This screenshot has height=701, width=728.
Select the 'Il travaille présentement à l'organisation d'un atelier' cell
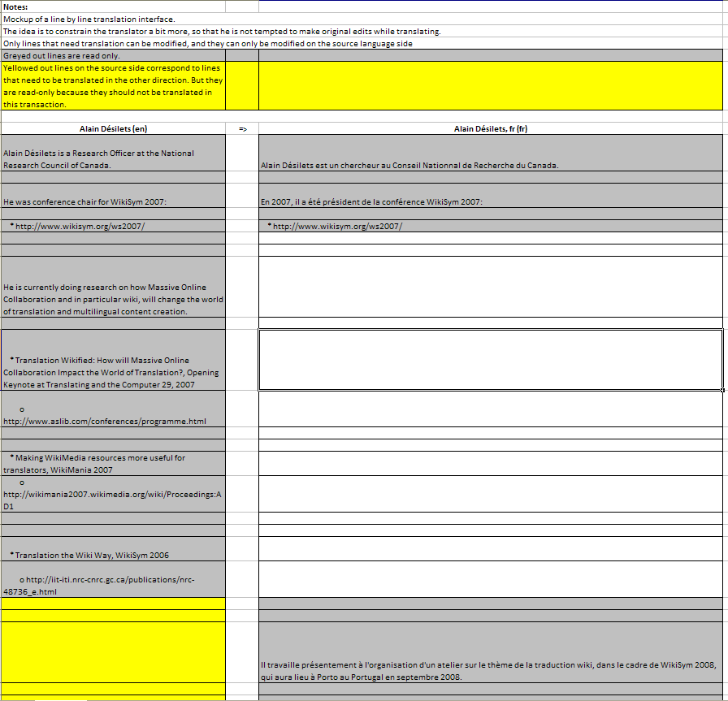[x=491, y=652]
